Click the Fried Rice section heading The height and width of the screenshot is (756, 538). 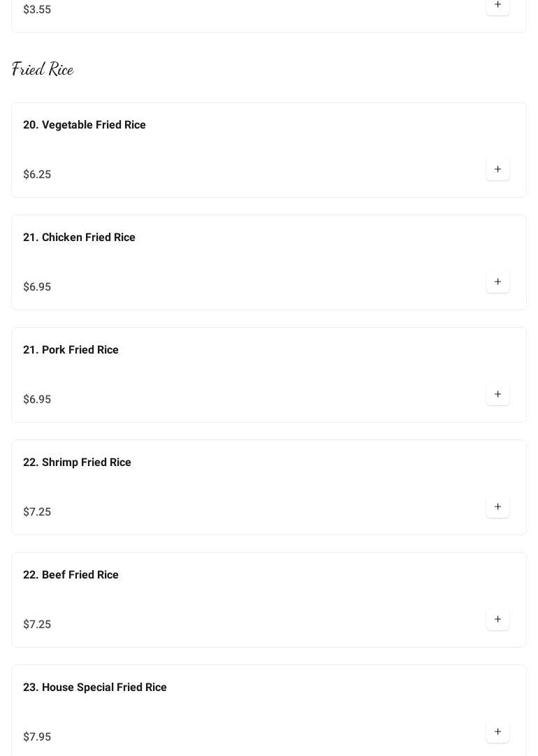pos(43,69)
